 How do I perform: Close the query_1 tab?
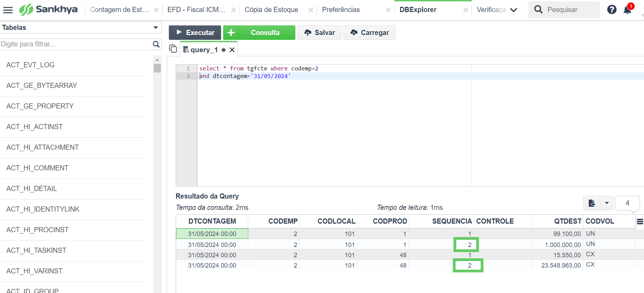(x=232, y=50)
